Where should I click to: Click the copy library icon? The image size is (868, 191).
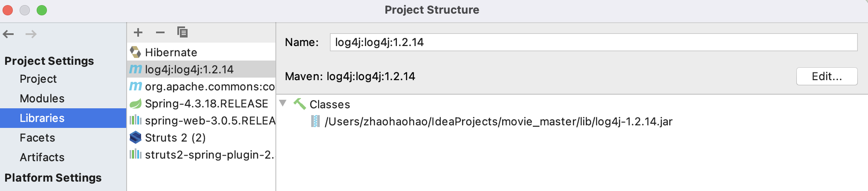tap(182, 32)
